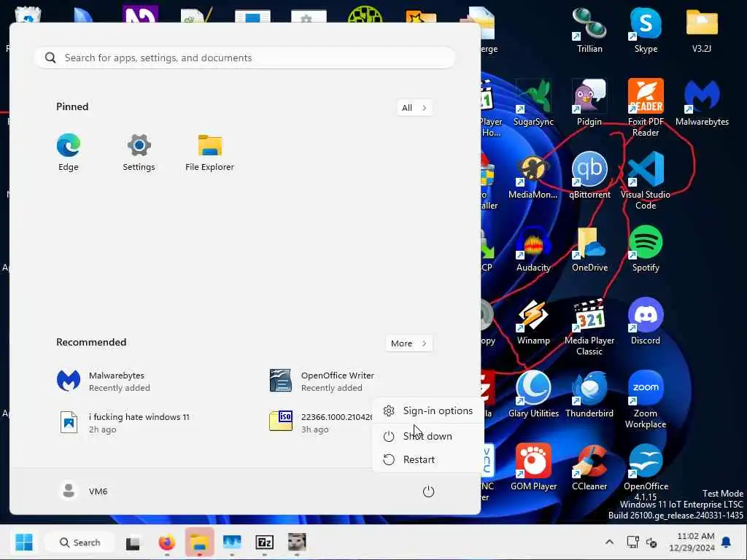The height and width of the screenshot is (560, 747).
Task: Open MediaMonkey desktop shortcut
Action: 533,176
